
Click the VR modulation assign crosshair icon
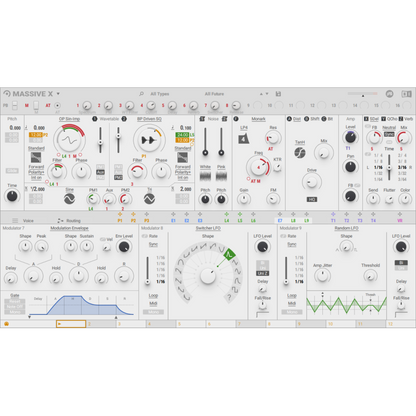(400, 214)
